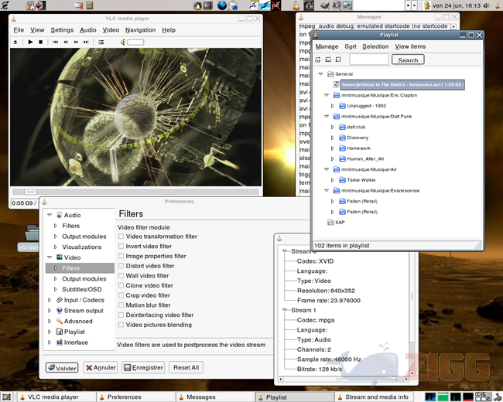Click the Interface icon in Preferences tree
The height and width of the screenshot is (402, 503).
click(x=59, y=342)
